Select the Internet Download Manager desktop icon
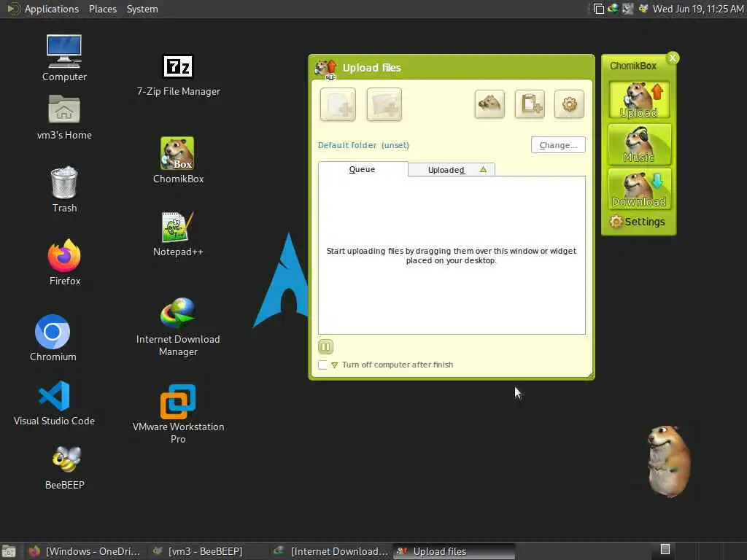The height and width of the screenshot is (560, 747). pos(178,327)
